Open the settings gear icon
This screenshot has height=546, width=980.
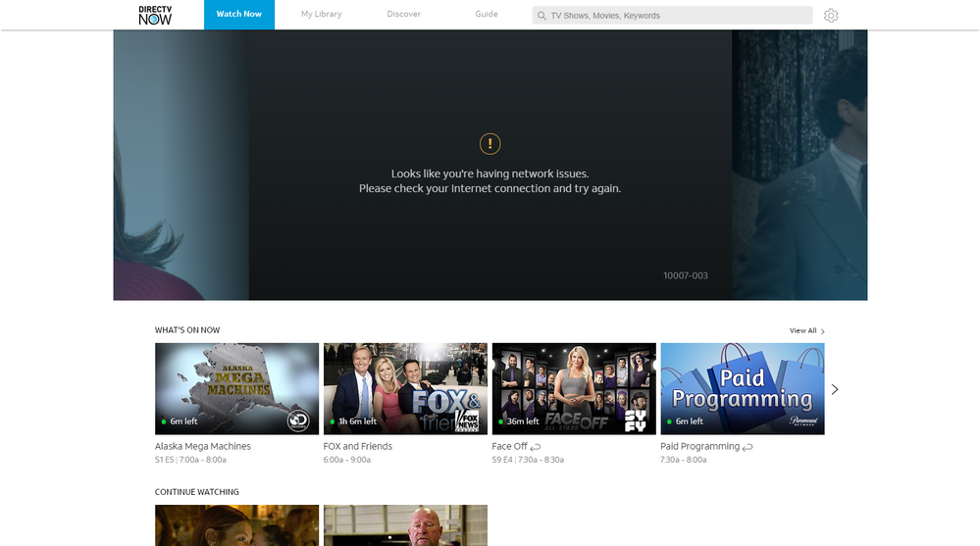pyautogui.click(x=831, y=16)
